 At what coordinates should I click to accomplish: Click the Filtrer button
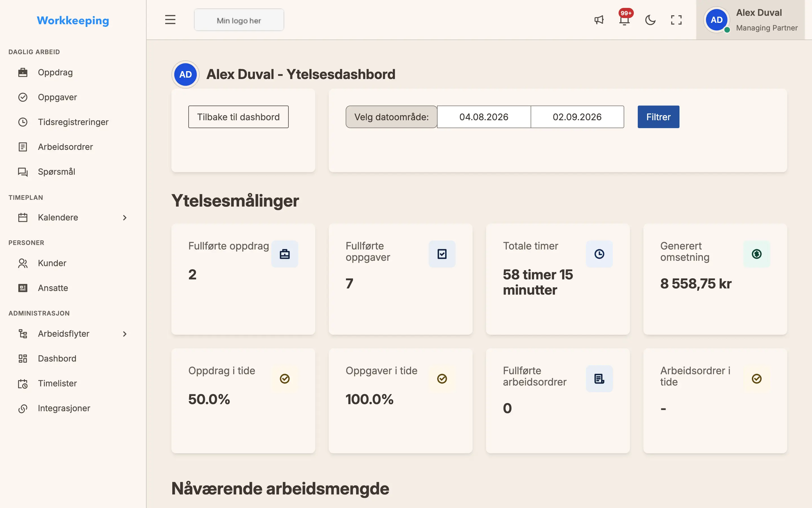pos(658,117)
